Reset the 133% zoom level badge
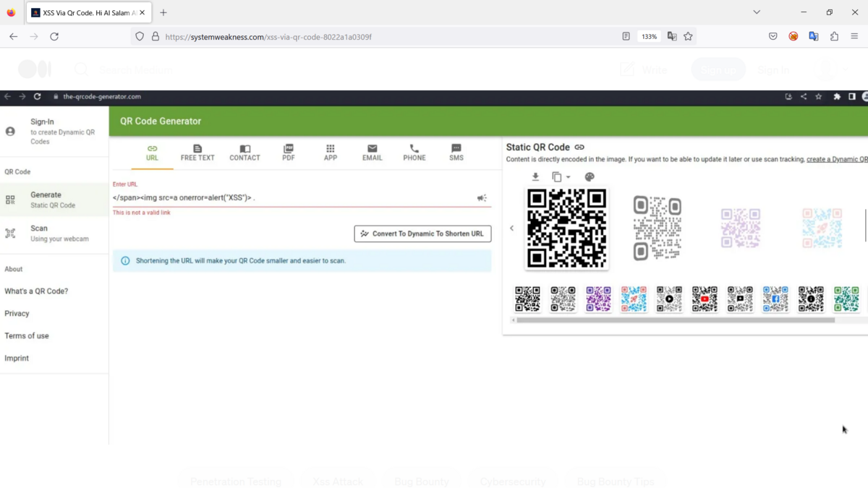Screen dimensions: 868x488 click(x=649, y=36)
